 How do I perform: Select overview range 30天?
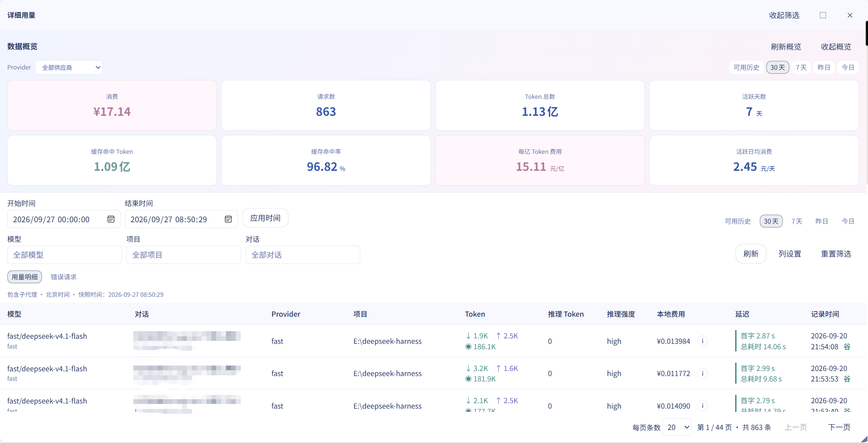[x=777, y=67]
